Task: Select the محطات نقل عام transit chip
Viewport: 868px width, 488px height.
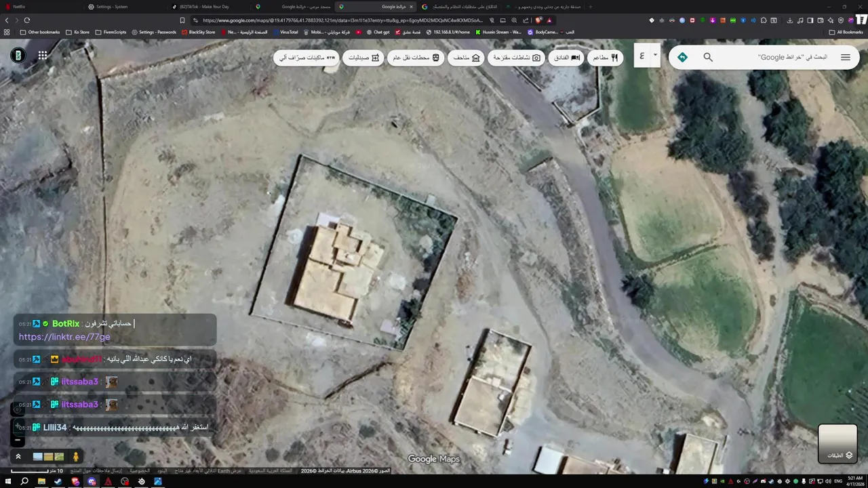Action: point(416,58)
